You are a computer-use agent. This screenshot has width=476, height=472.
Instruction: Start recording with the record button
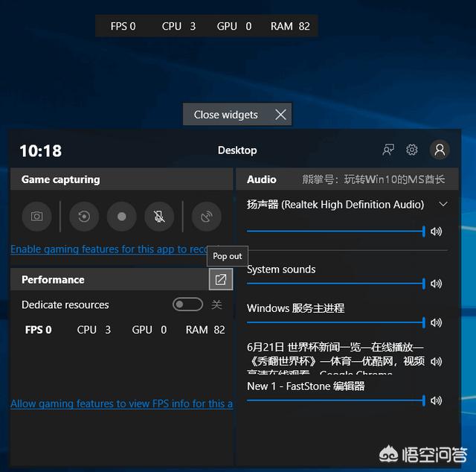tap(122, 217)
